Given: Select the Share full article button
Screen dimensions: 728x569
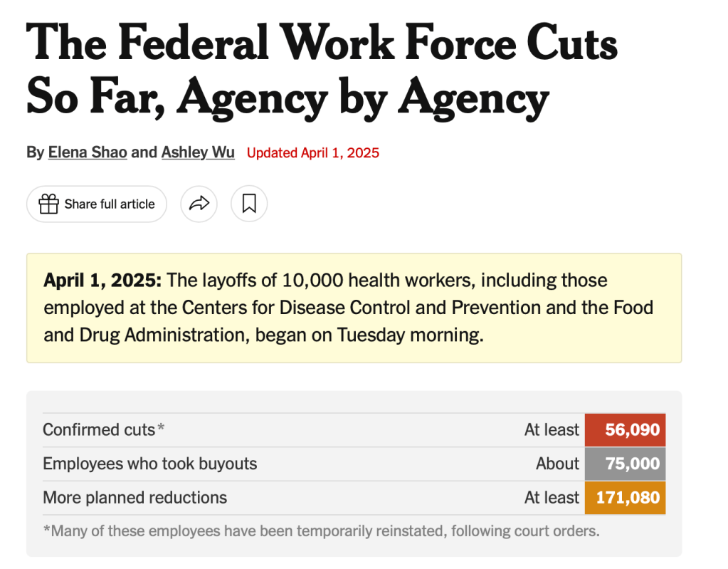Looking at the screenshot, I should [96, 204].
